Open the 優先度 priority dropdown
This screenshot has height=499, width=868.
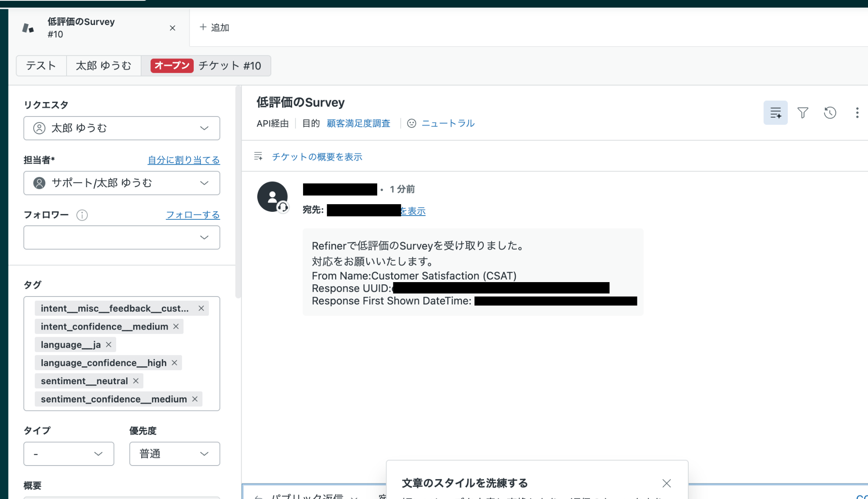tap(174, 454)
